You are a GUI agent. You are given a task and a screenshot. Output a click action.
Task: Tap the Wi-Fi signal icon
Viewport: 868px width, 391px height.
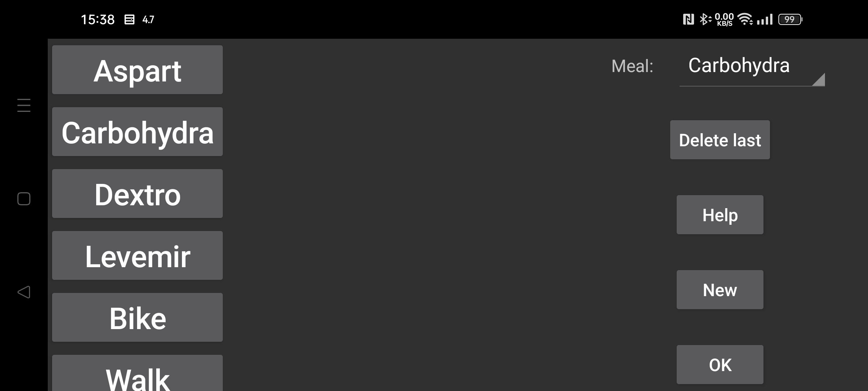pos(745,19)
